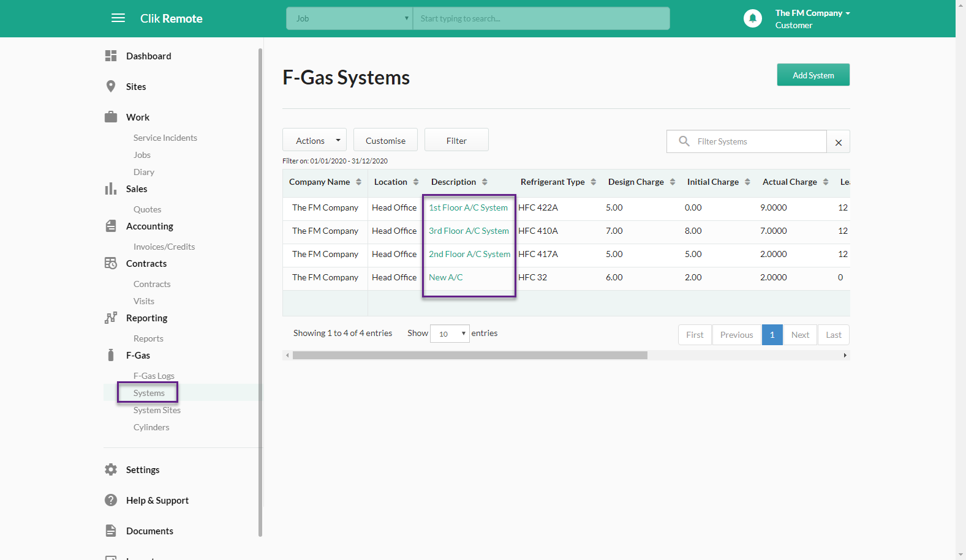
Task: Open the Show entries count dropdown
Action: 450,334
